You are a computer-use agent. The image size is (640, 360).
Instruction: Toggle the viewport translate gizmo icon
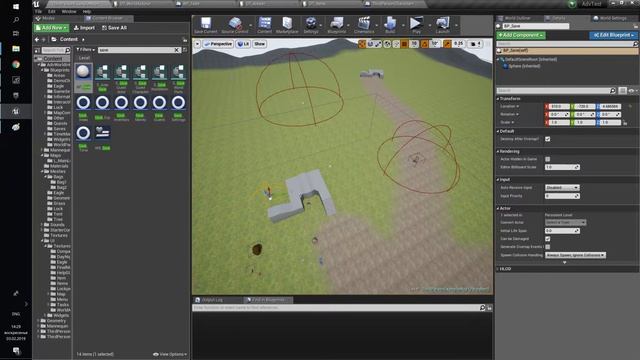[x=362, y=44]
